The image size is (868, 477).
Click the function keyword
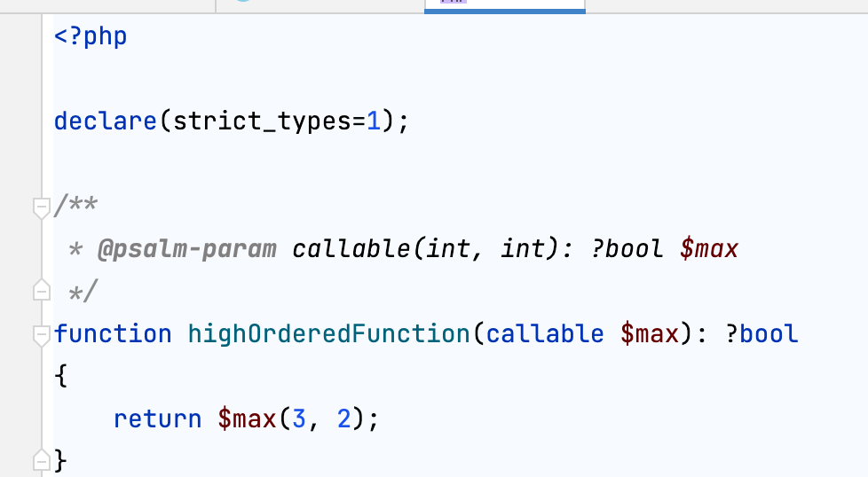(113, 334)
